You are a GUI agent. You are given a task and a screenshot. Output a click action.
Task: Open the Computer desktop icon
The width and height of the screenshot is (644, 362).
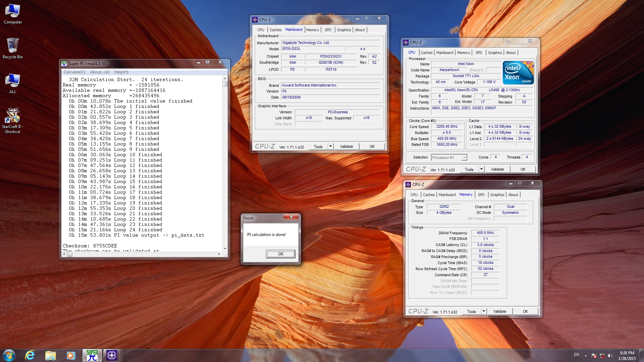click(x=12, y=14)
